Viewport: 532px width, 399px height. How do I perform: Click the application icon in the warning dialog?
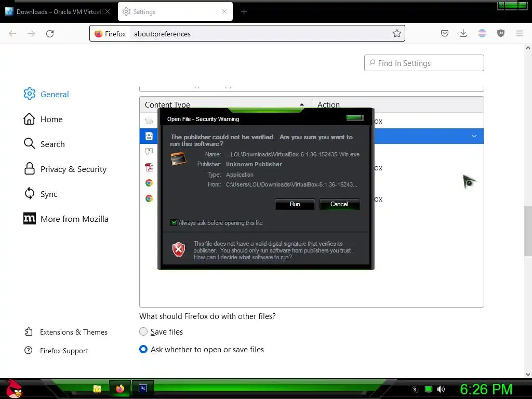tap(179, 159)
